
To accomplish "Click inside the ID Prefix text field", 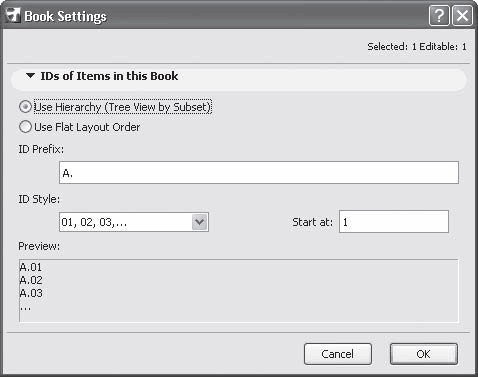I will 259,172.
